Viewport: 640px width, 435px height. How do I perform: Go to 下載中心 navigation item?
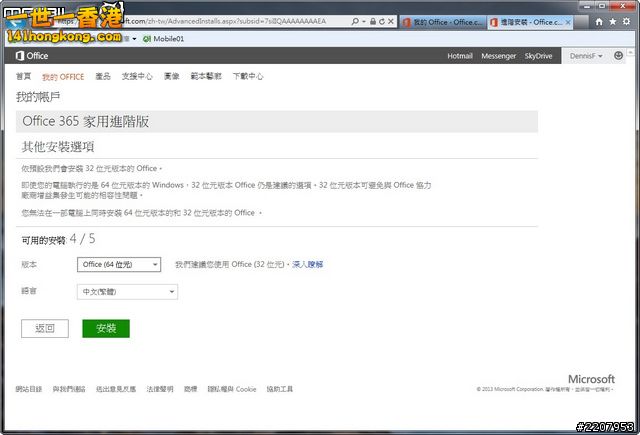[247, 76]
